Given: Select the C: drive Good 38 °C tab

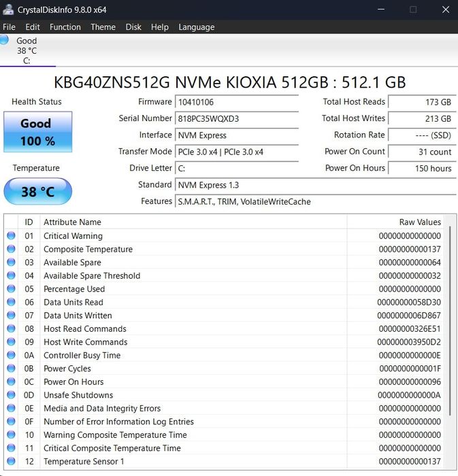Looking at the screenshot, I should pos(27,50).
